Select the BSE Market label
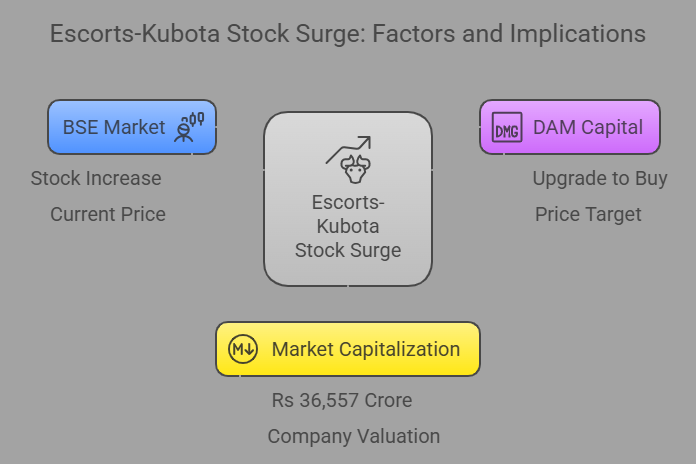This screenshot has width=696, height=464. coord(114,127)
